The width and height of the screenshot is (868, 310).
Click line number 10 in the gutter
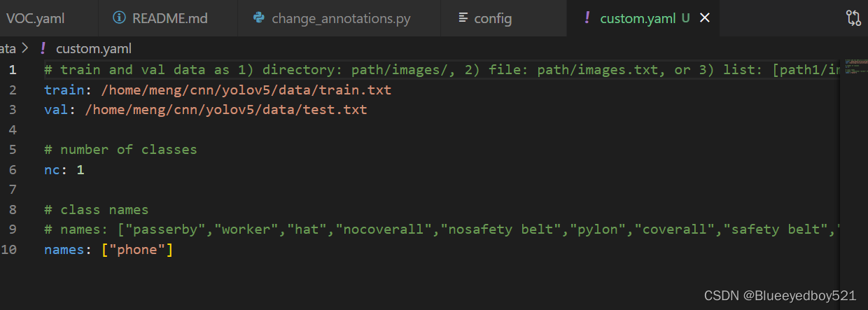9,250
